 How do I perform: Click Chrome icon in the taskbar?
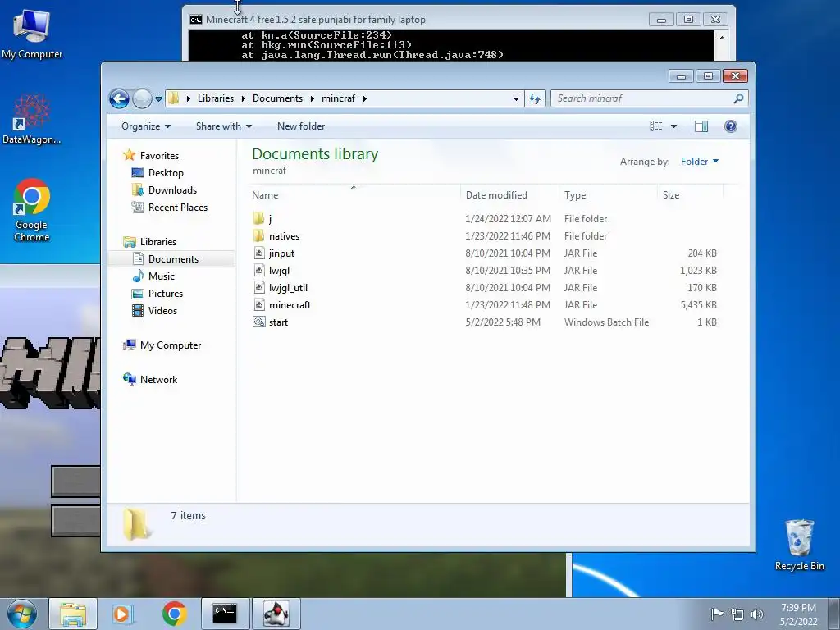click(174, 614)
